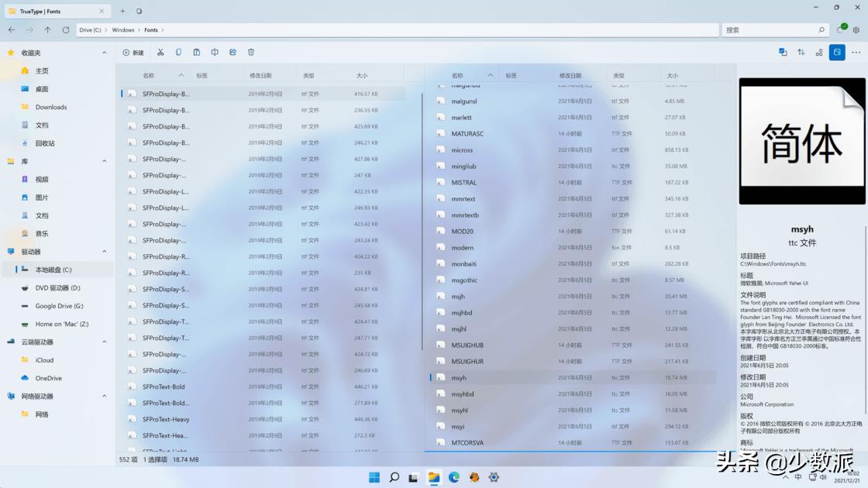Paste clipboard contents using the paste icon
The image size is (868, 488).
197,52
